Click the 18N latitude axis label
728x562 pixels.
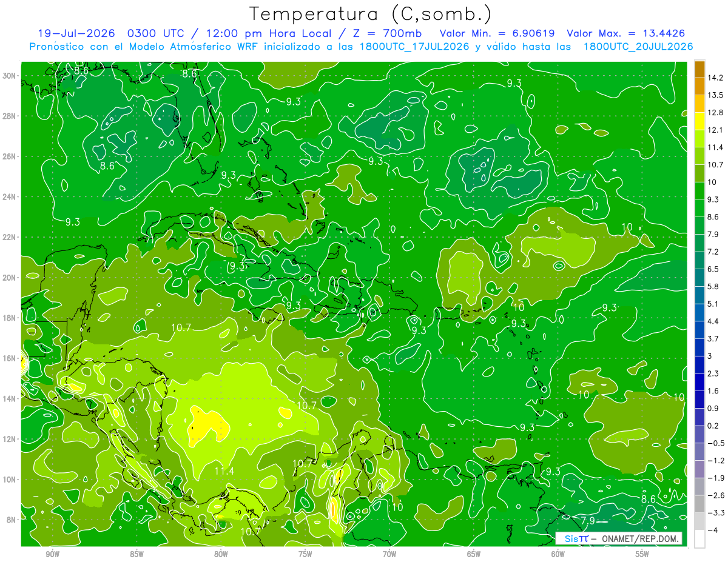click(8, 318)
